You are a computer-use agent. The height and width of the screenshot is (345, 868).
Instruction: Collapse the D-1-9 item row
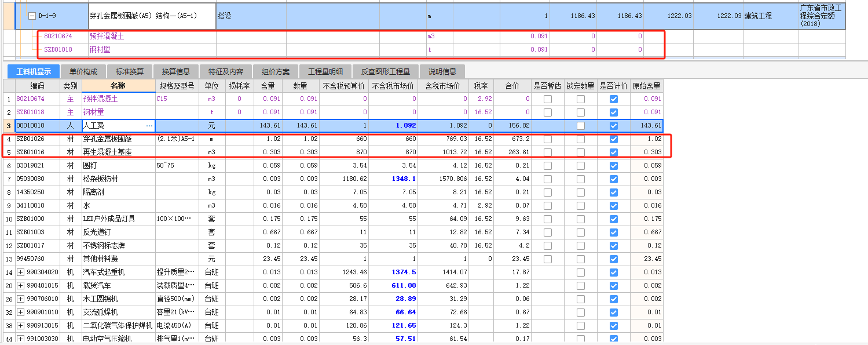pyautogui.click(x=32, y=16)
